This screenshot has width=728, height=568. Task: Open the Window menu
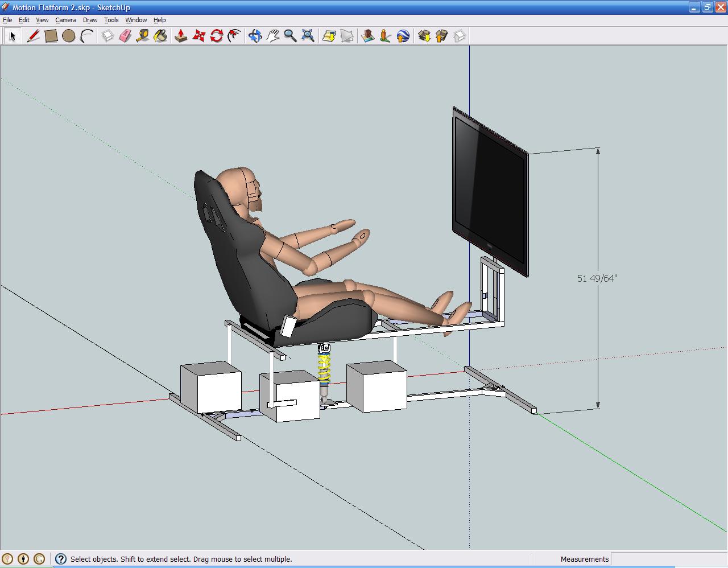136,20
